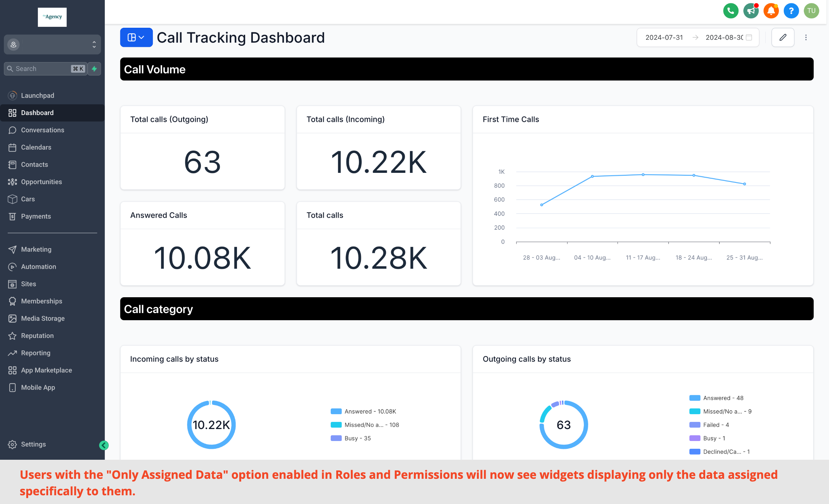This screenshot has width=829, height=504.
Task: Toggle Busy legend in incoming calls chart
Action: coord(350,438)
